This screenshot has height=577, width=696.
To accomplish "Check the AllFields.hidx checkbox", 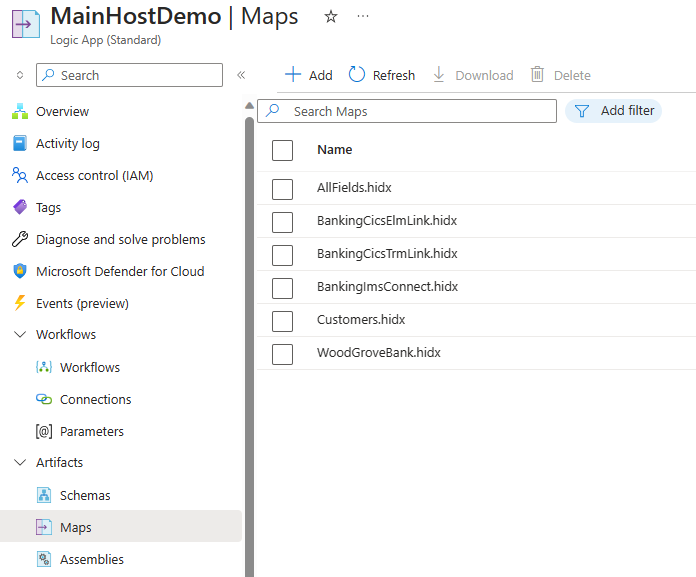I will (282, 189).
